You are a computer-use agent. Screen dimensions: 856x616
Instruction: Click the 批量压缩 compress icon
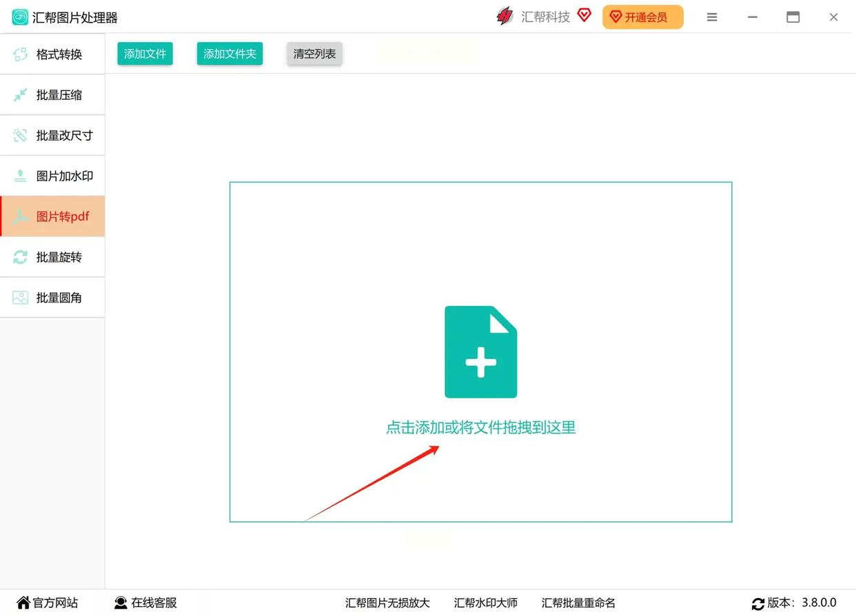pyautogui.click(x=21, y=95)
